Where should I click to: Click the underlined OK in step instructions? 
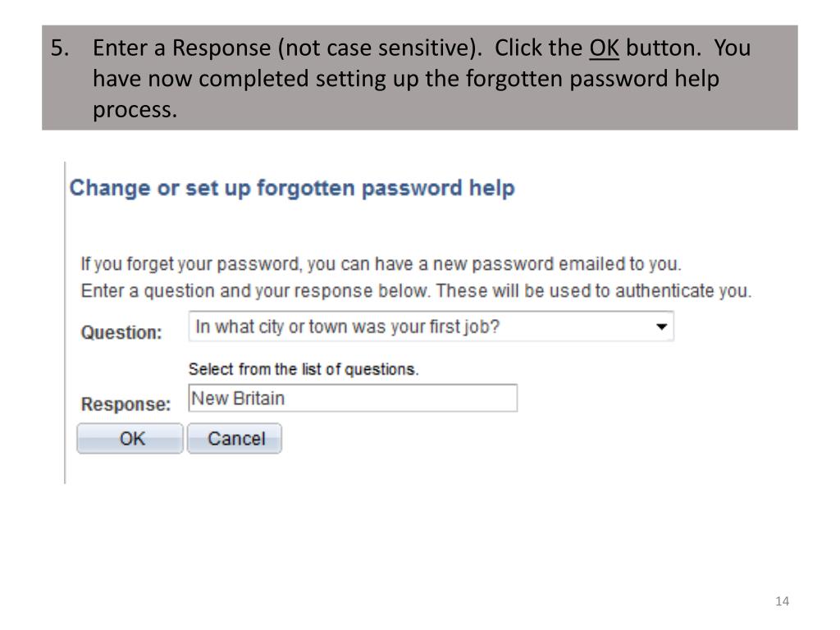tap(605, 48)
